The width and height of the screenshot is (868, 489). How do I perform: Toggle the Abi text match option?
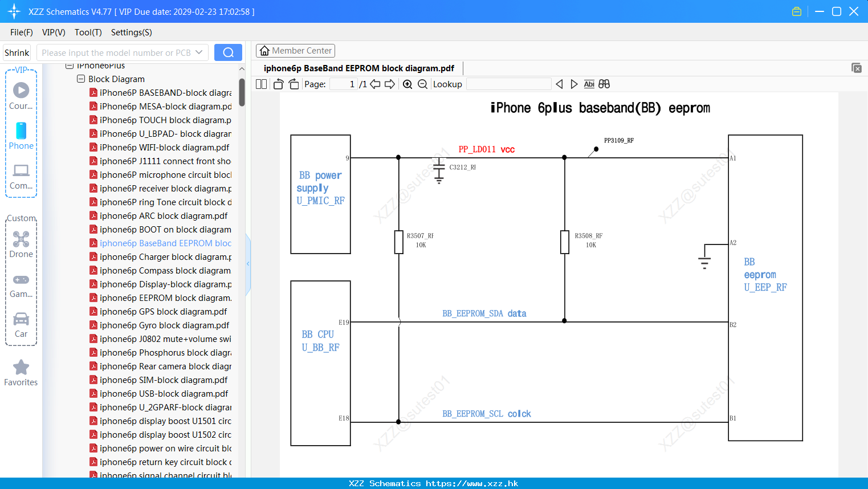point(589,84)
